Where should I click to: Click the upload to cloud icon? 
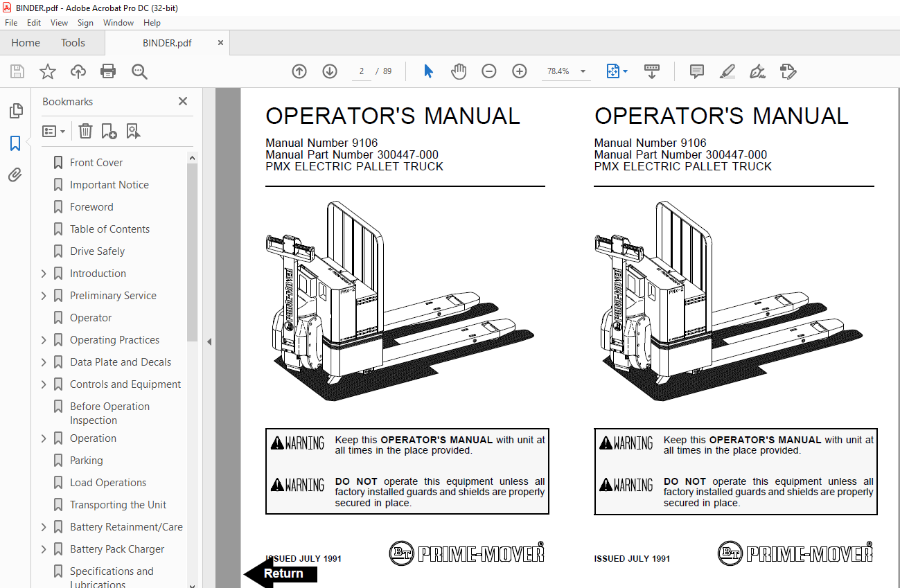(78, 71)
